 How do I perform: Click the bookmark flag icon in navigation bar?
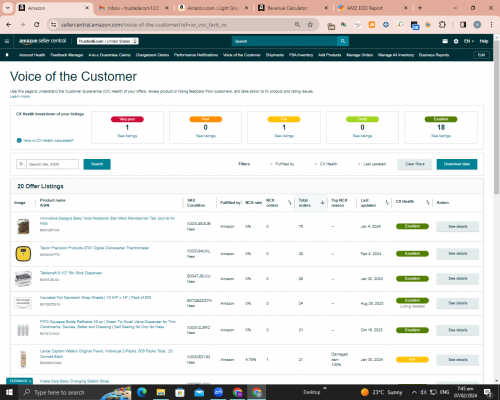(7, 55)
